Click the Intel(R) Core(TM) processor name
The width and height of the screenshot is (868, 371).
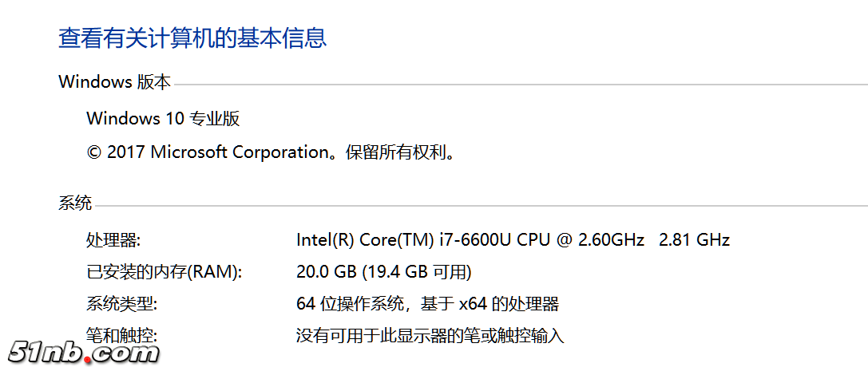coord(365,240)
